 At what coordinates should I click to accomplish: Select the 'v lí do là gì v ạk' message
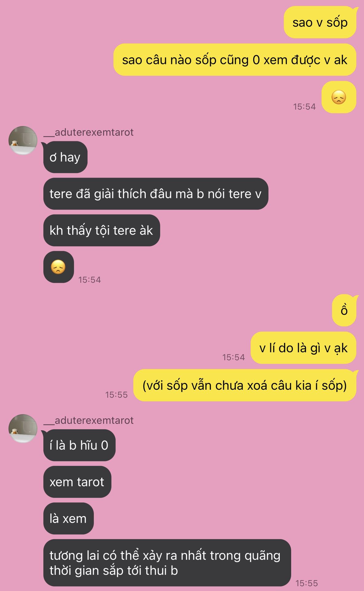pyautogui.click(x=303, y=348)
